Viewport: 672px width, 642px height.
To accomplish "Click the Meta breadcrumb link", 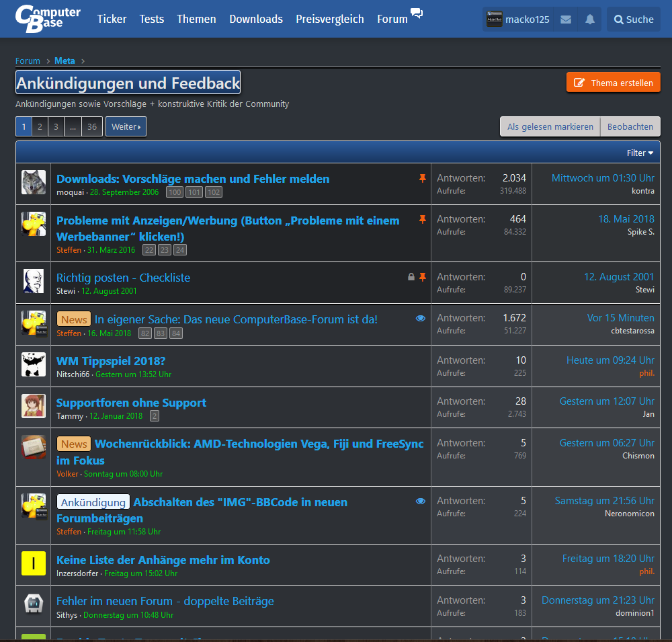I will coord(65,61).
